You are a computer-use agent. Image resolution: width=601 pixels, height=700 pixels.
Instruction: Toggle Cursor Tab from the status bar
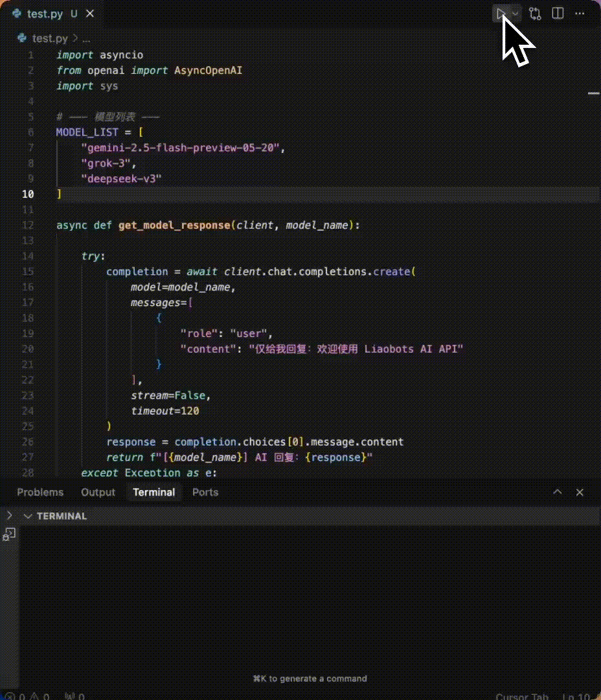(522, 695)
